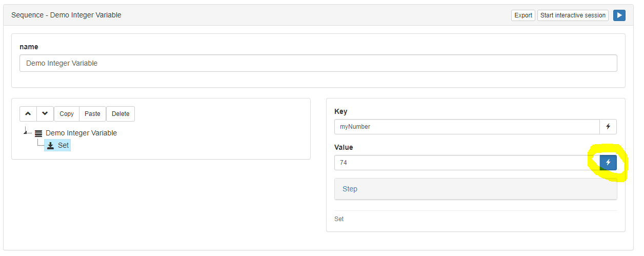The height and width of the screenshot is (256, 644).
Task: Delete the selected Set step
Action: 120,114
